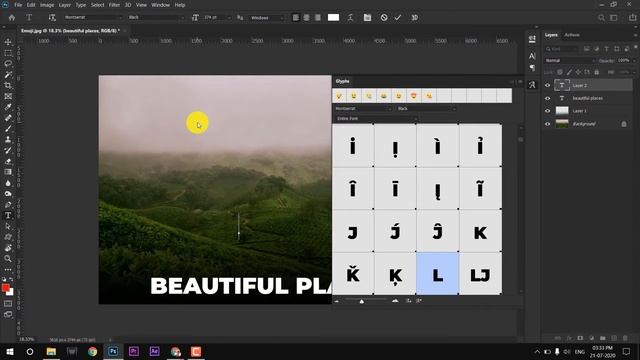Select the Eyedropper tool

[x=8, y=107]
